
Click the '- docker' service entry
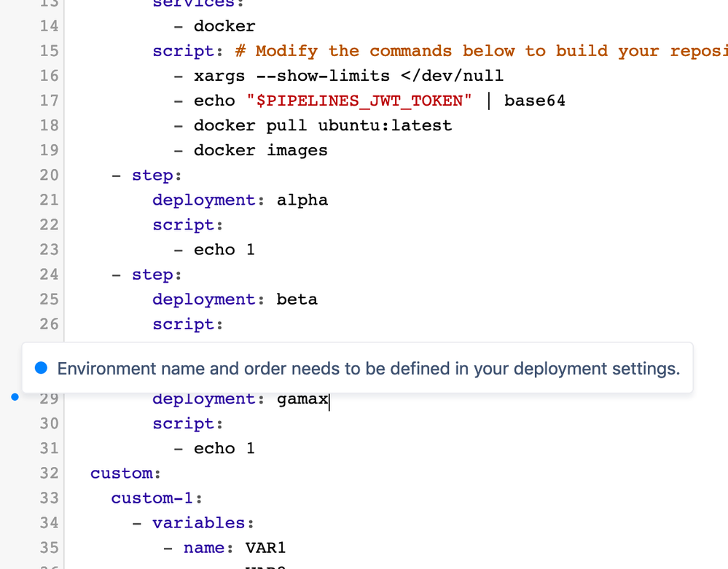tap(214, 25)
